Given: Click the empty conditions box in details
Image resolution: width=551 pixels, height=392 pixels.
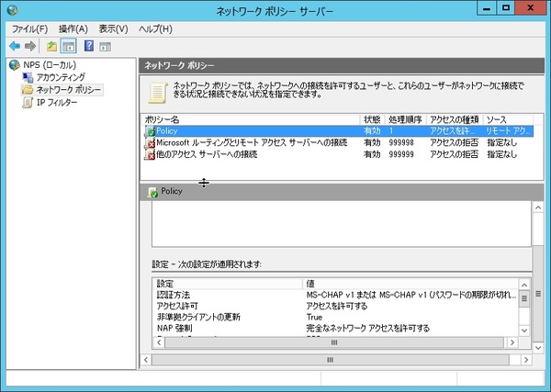Looking at the screenshot, I should point(342,224).
